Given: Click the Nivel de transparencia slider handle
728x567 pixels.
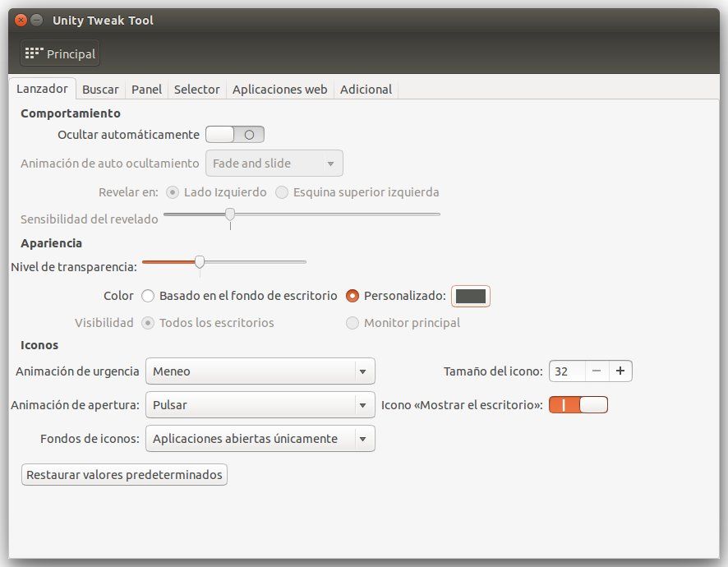Looking at the screenshot, I should pyautogui.click(x=200, y=262).
